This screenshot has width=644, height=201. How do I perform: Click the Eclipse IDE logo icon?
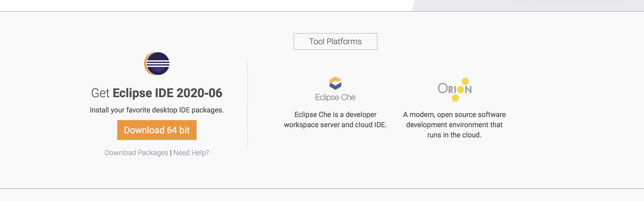click(x=157, y=64)
